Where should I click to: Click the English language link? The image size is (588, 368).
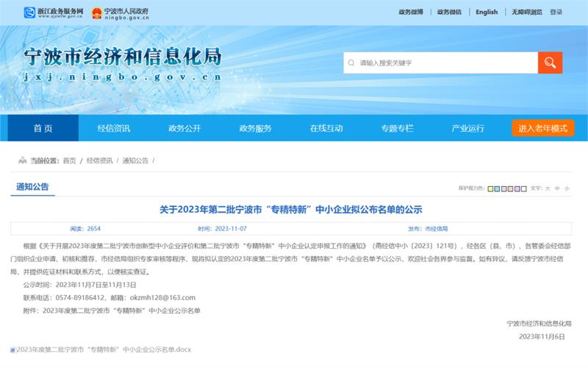tap(487, 13)
